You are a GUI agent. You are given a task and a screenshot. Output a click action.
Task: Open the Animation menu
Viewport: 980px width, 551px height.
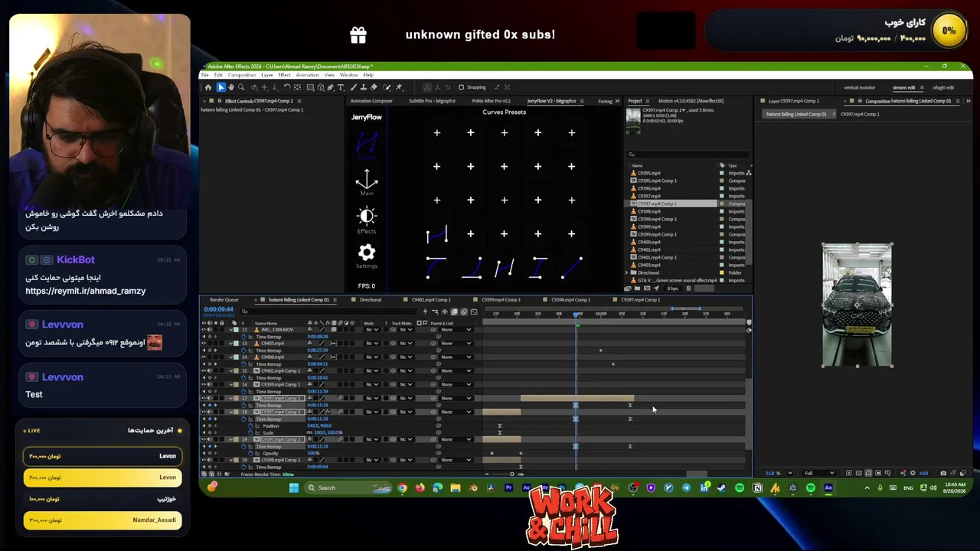point(307,75)
